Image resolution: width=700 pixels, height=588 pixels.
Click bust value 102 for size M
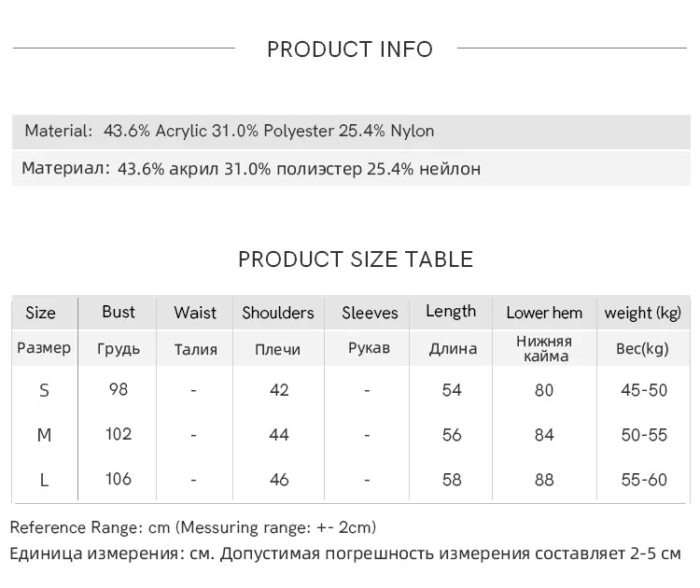click(119, 434)
